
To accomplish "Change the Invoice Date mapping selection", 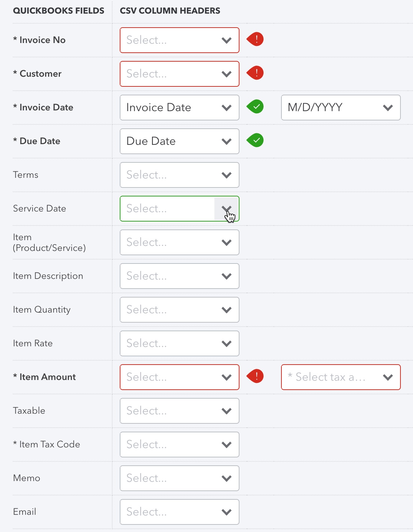I will (x=179, y=107).
